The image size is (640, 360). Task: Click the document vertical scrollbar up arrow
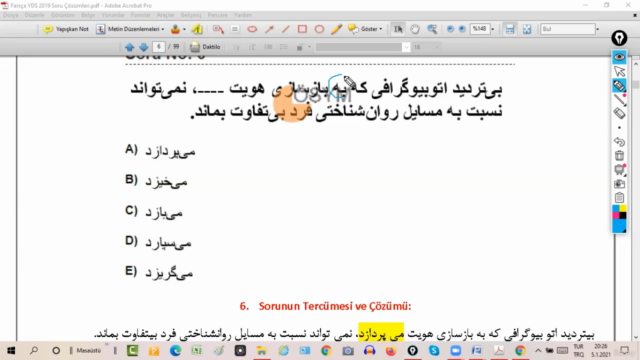pos(636,64)
